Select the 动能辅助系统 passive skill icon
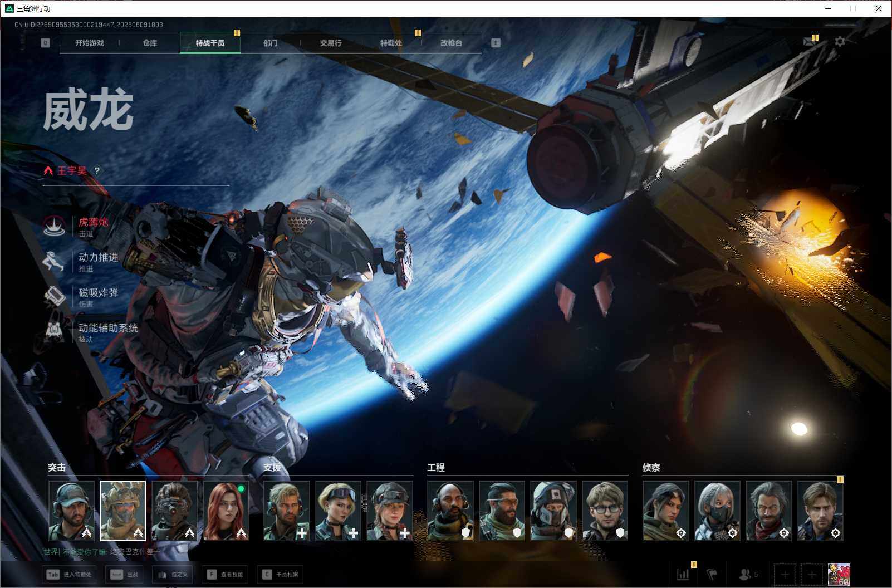The width and height of the screenshot is (892, 588). click(x=55, y=332)
